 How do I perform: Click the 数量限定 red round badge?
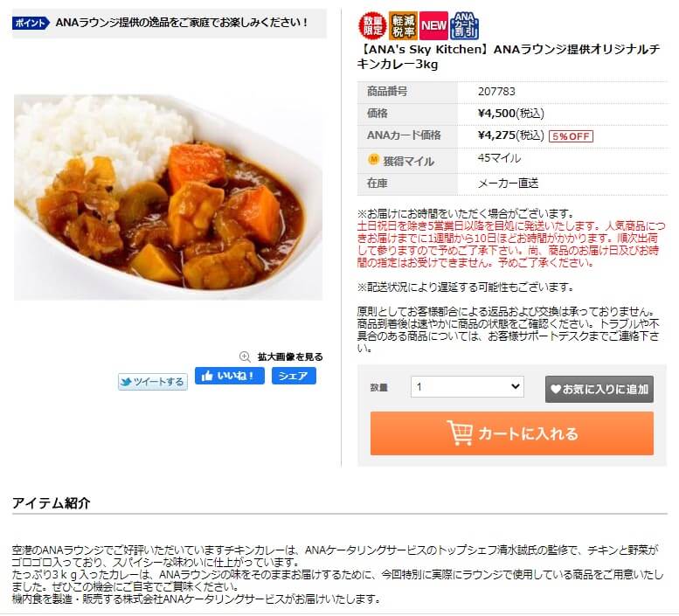click(x=372, y=25)
